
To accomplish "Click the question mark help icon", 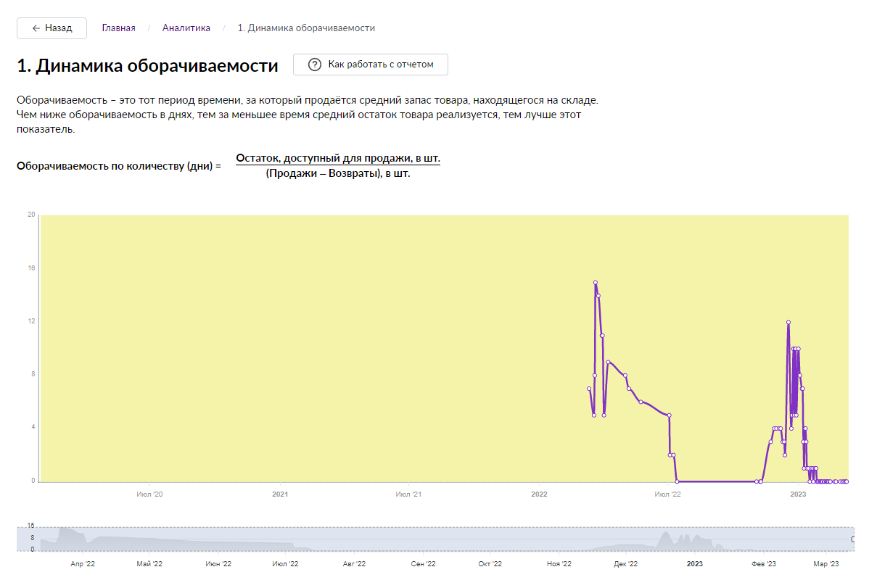I will tap(314, 65).
